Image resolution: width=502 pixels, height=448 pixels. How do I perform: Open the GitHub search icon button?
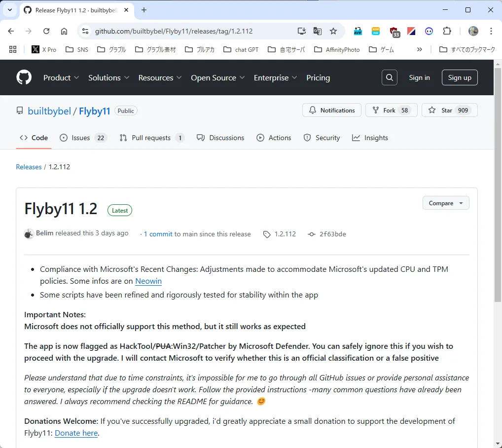pyautogui.click(x=389, y=77)
